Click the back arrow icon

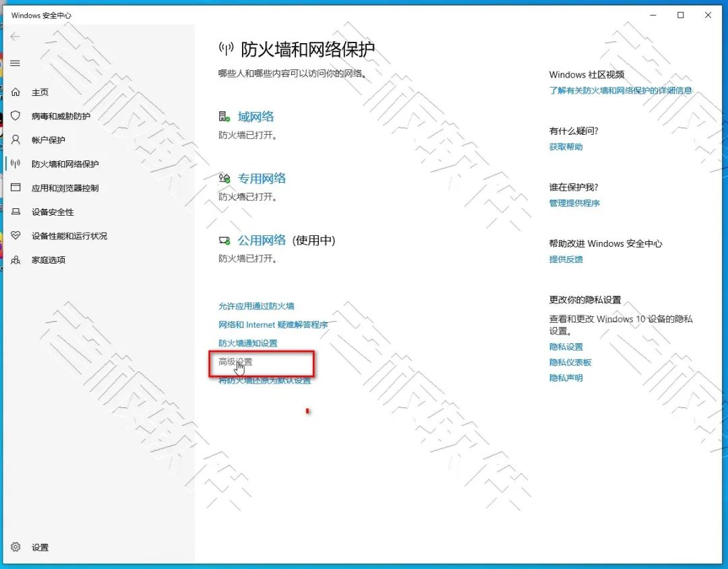click(16, 36)
